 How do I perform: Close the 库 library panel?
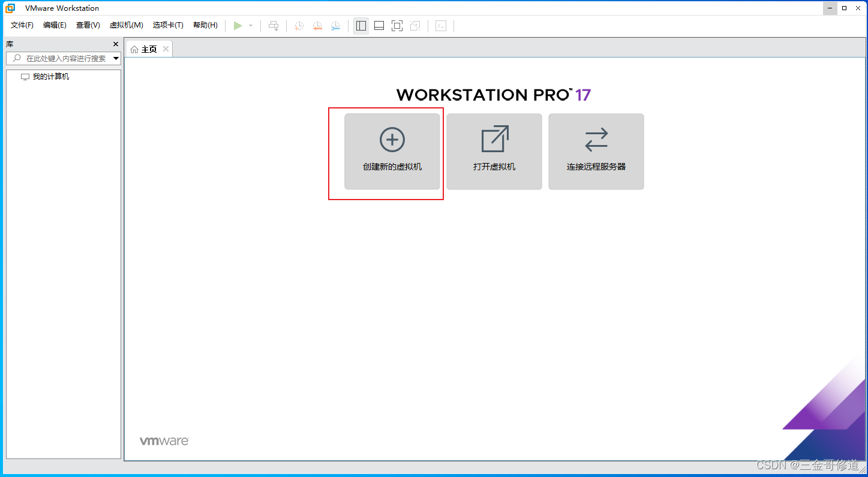116,44
